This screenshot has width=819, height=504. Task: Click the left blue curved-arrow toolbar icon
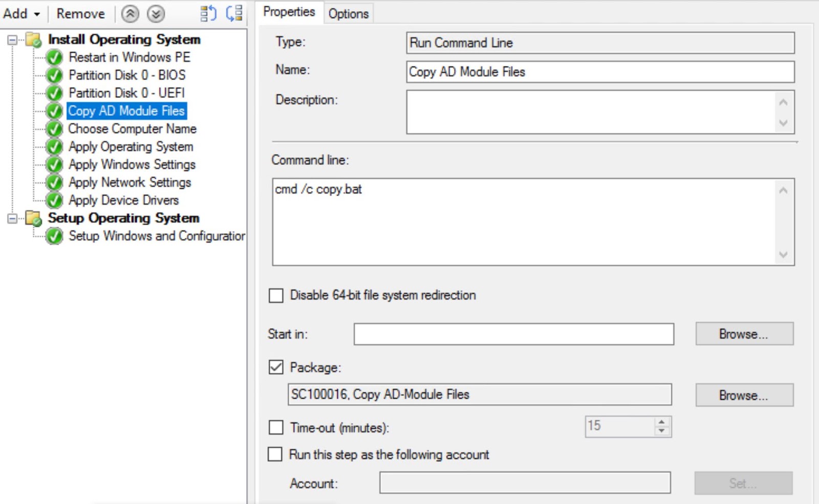point(207,14)
